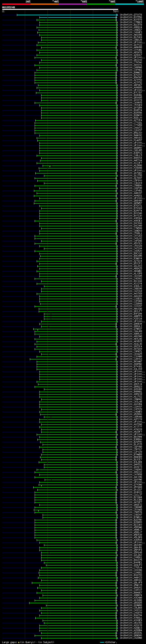Select hit UniRef100_Q9L0F9
This screenshot has width=146, height=644.
click(131, 583)
